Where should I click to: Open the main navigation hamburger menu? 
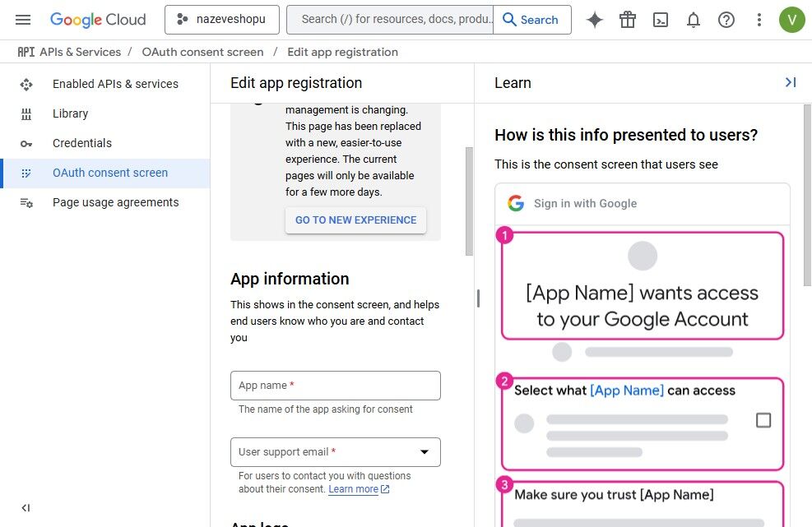click(x=23, y=20)
